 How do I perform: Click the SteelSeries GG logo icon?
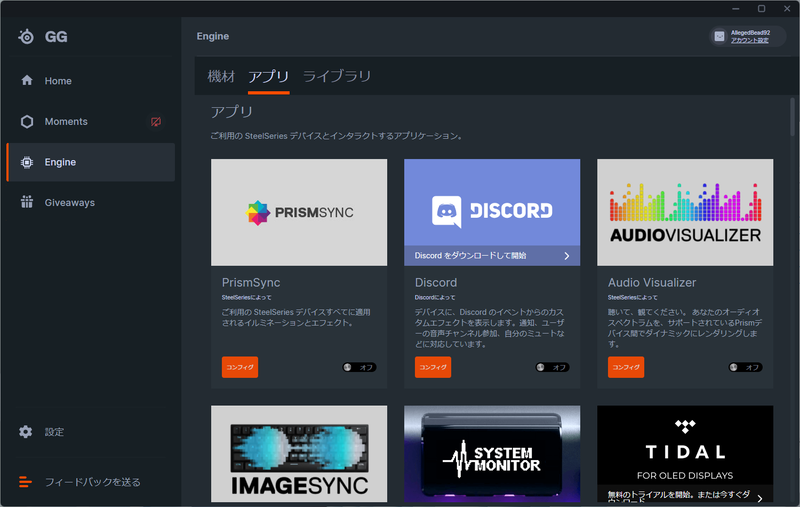point(26,37)
